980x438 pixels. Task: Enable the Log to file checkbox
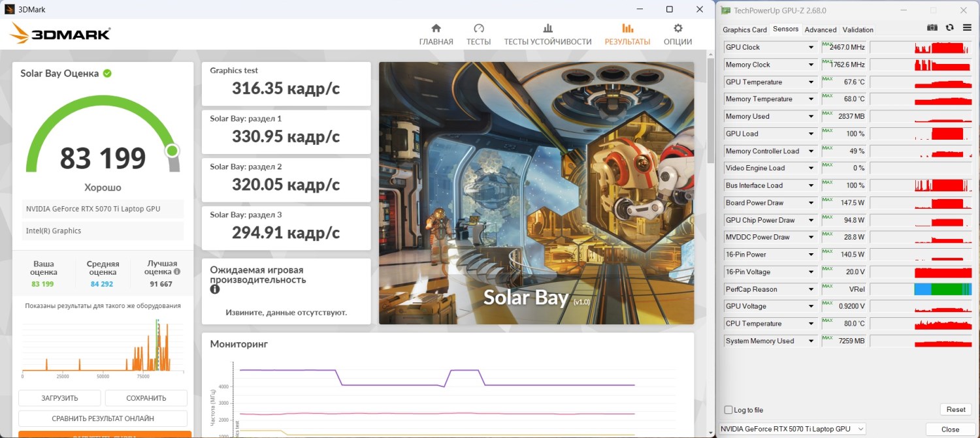point(728,410)
